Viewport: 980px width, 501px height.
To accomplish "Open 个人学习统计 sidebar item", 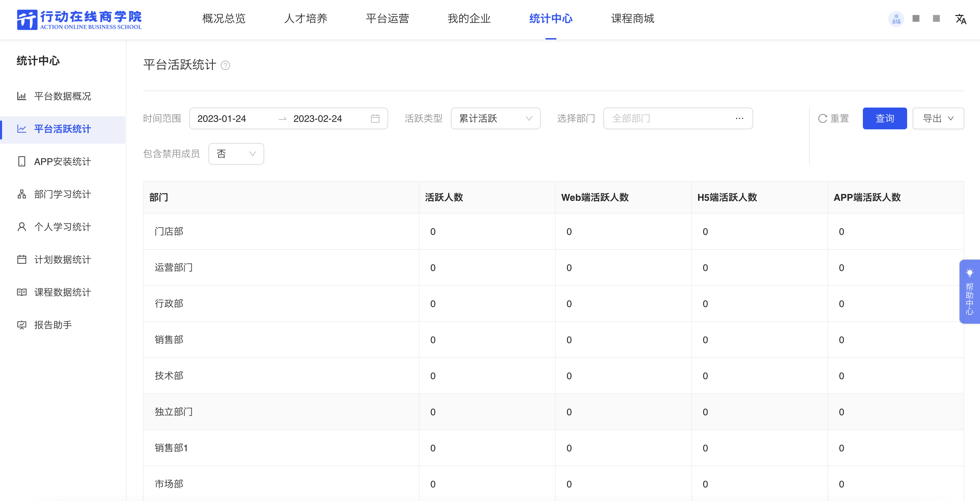I will click(63, 227).
